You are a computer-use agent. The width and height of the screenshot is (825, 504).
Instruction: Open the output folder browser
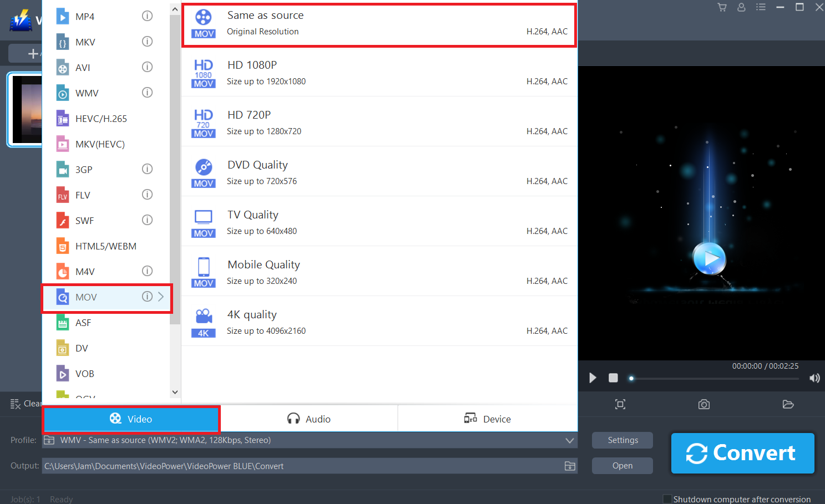click(x=569, y=466)
